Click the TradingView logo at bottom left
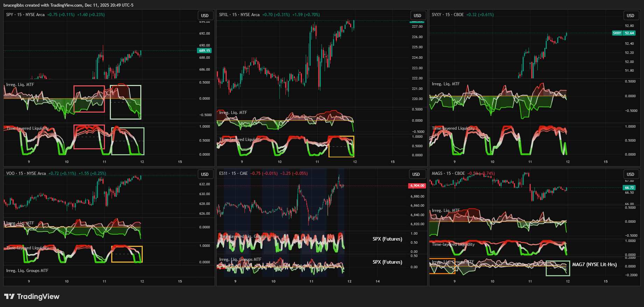 [x=32, y=297]
